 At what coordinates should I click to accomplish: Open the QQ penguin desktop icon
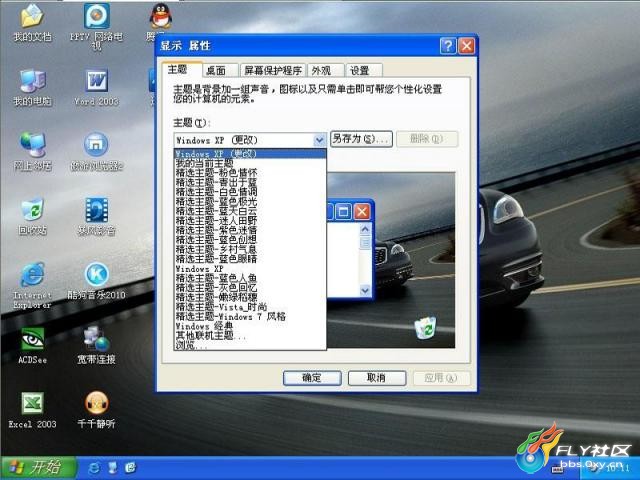161,16
